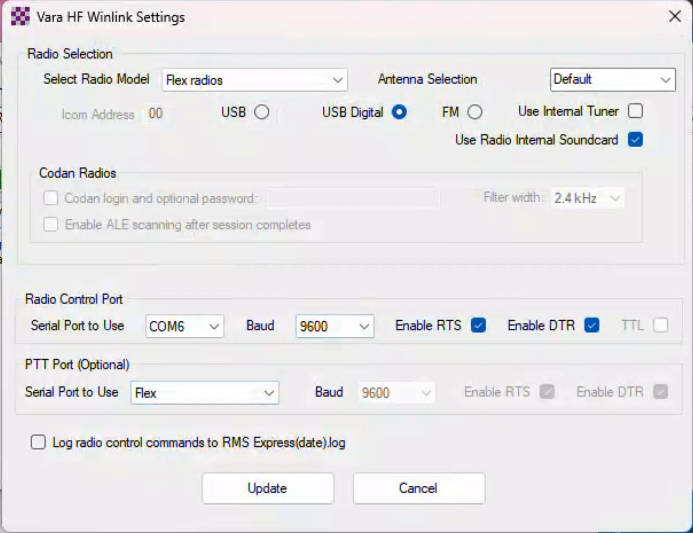Open the PTT Port baud dropdown
The height and width of the screenshot is (533, 693).
tap(396, 392)
